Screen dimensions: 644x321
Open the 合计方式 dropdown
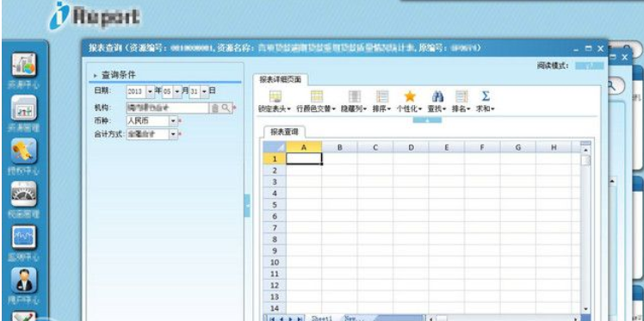pos(173,134)
